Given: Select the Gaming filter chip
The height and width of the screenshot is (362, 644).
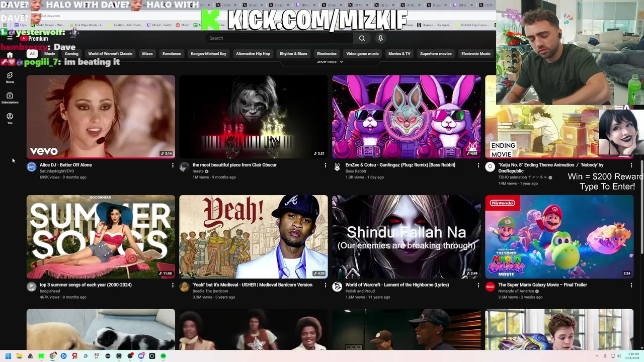Looking at the screenshot, I should click(71, 54).
